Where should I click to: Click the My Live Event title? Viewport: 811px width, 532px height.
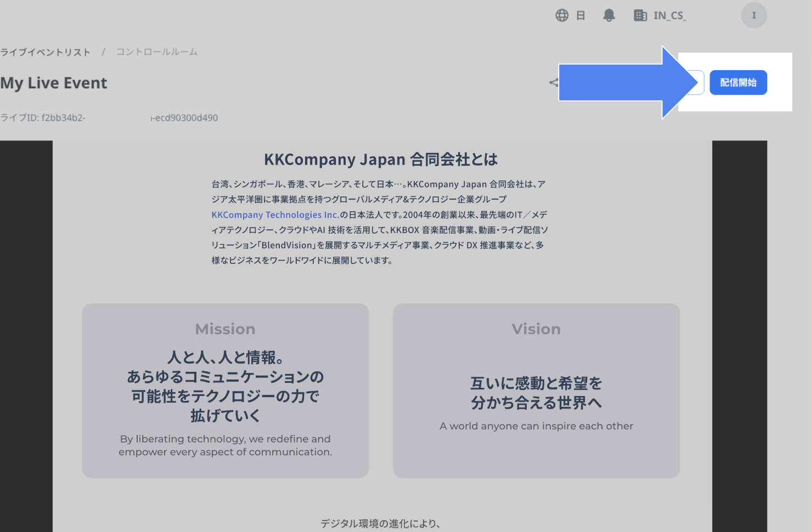(x=54, y=83)
